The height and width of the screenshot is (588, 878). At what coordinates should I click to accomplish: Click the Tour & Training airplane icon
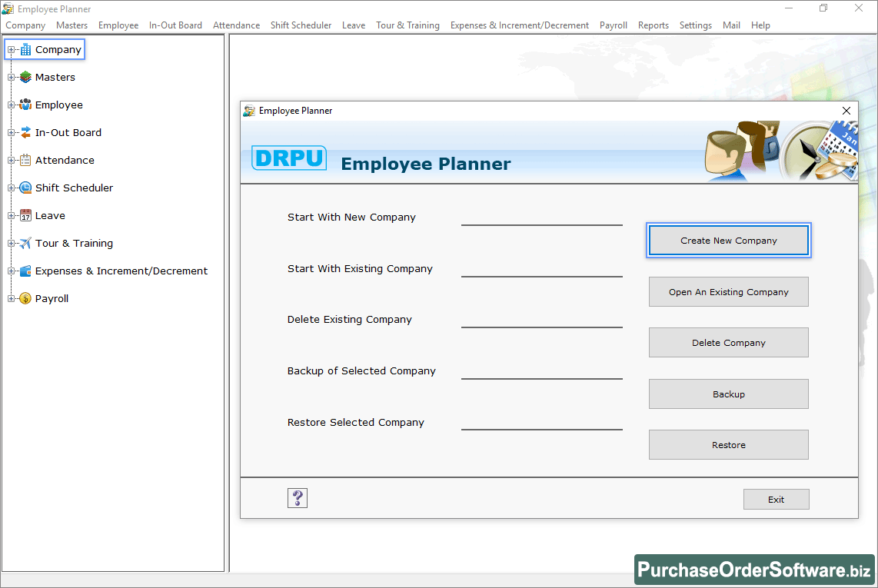(x=26, y=243)
